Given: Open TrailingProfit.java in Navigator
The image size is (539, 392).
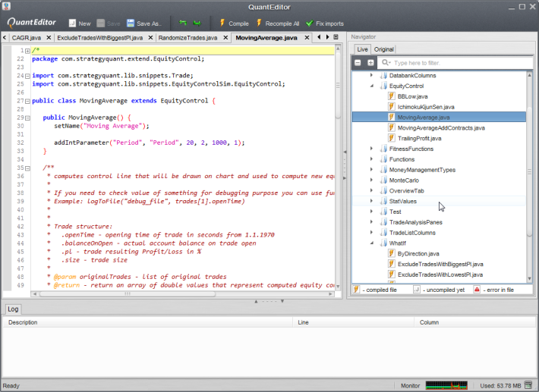Looking at the screenshot, I should 419,138.
